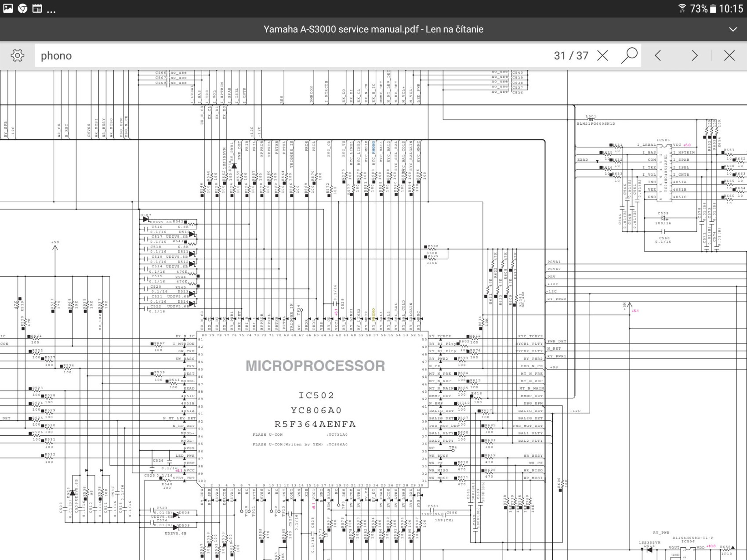
Task: Tap the 31 / 37 result counter
Action: 571,55
